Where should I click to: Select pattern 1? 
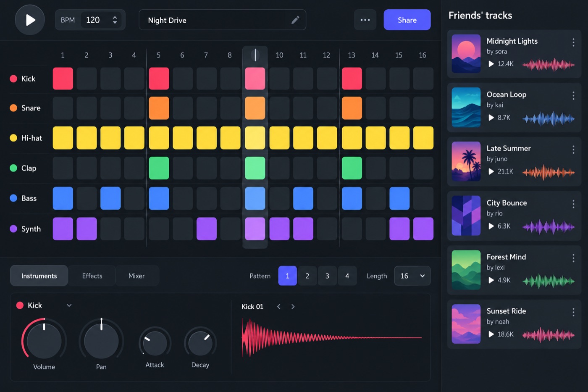pyautogui.click(x=287, y=276)
